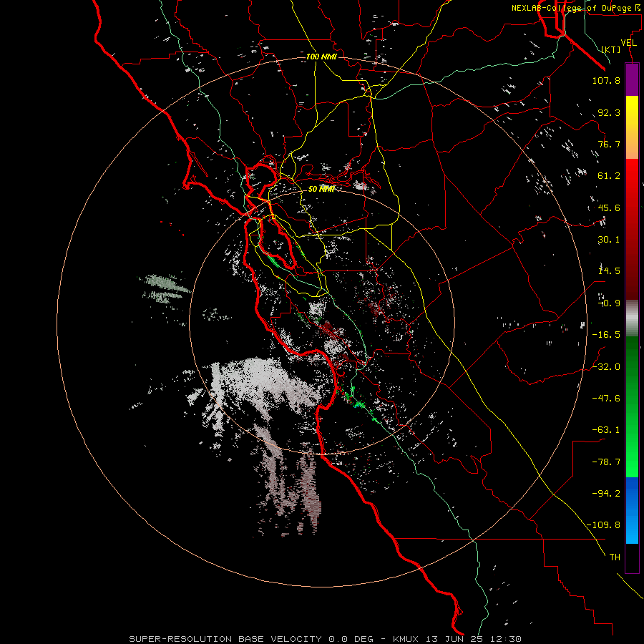Click the SUPER-RESOLUTION BASE VELOCITY caption text
The width and height of the screenshot is (644, 644).
(227, 639)
